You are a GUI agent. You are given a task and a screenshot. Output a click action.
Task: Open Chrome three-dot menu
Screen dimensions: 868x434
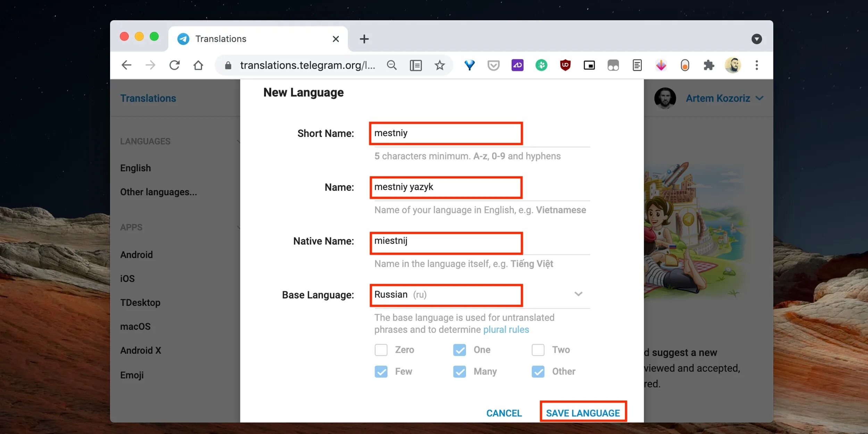click(757, 65)
